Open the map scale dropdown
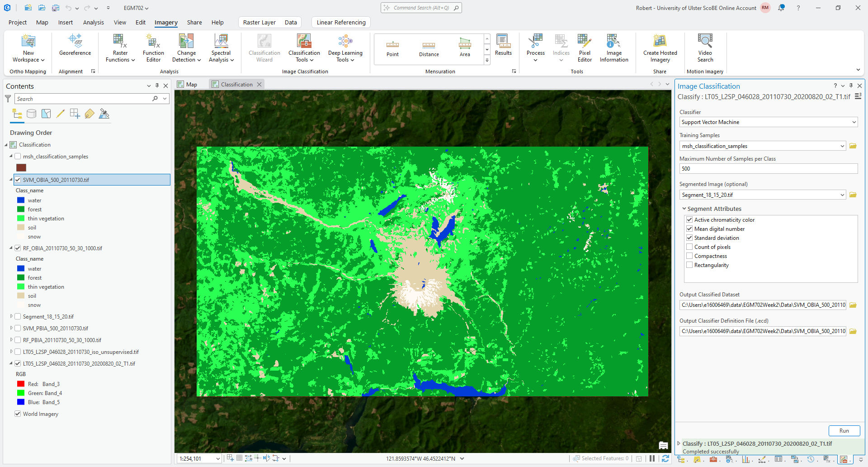 217,459
